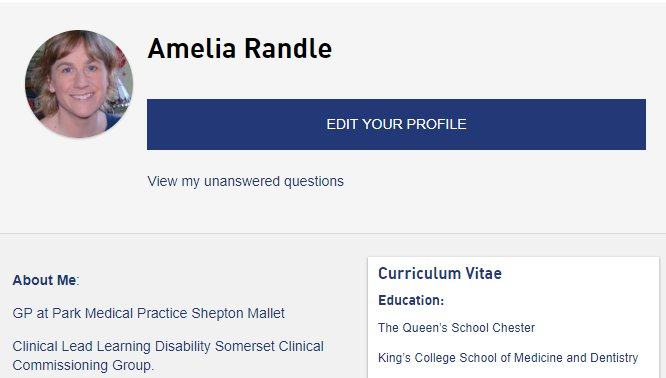Click King's College School of Medicine entry
666x378 pixels.
pos(508,358)
